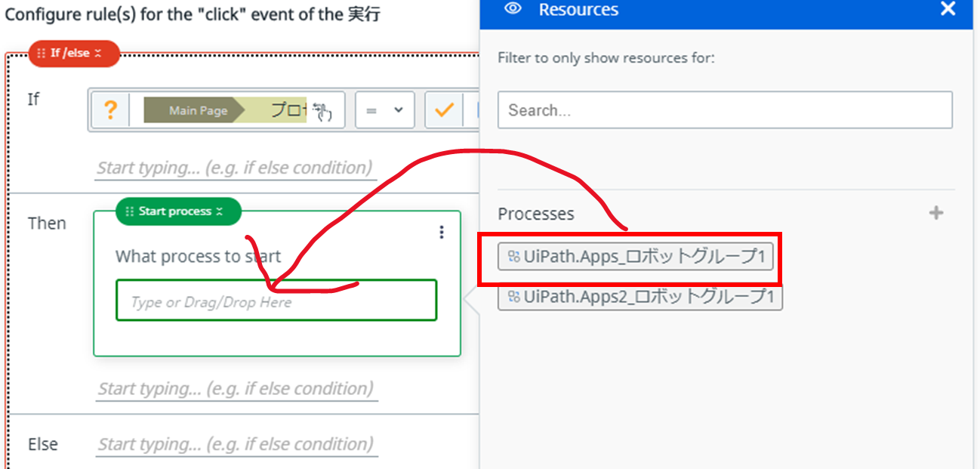Toggle the eye icon in the Resources header
The width and height of the screenshot is (980, 469).
coord(513,9)
